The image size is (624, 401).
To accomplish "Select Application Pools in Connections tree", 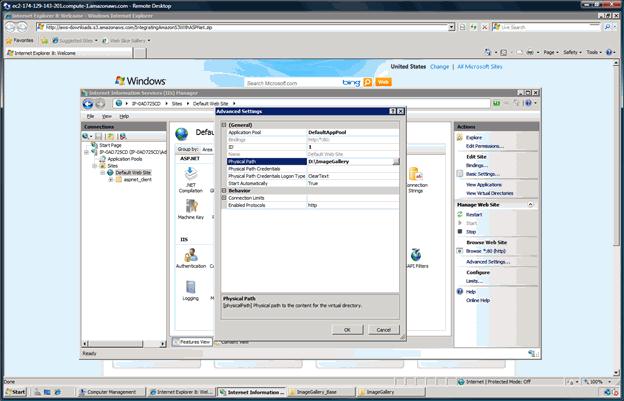I will click(x=125, y=159).
